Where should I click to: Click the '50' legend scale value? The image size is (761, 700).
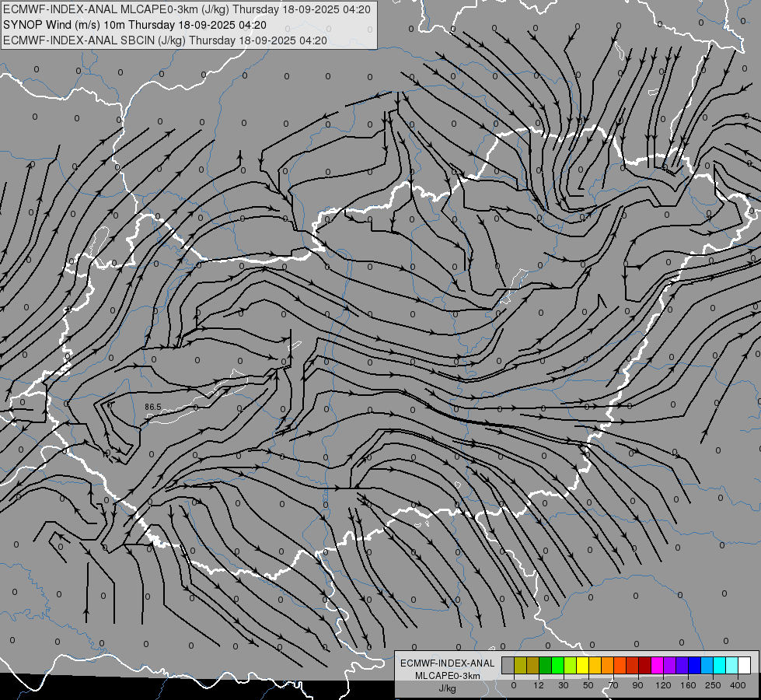coord(588,685)
